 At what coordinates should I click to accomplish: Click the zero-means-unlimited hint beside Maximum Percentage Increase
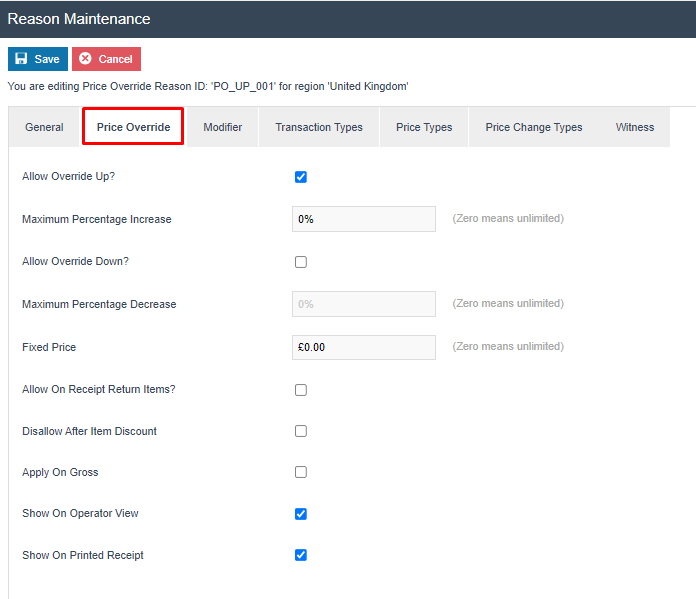tap(508, 218)
